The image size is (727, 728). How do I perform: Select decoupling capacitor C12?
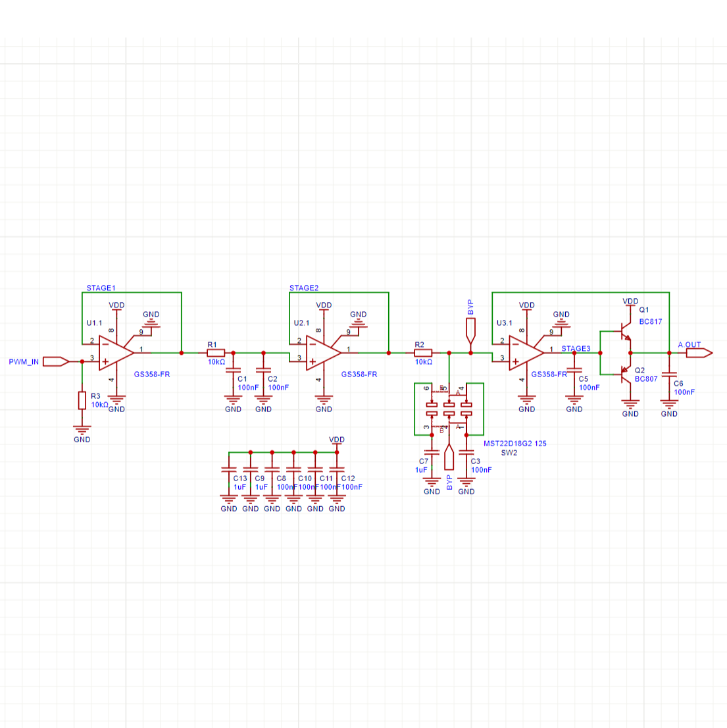tap(337, 469)
